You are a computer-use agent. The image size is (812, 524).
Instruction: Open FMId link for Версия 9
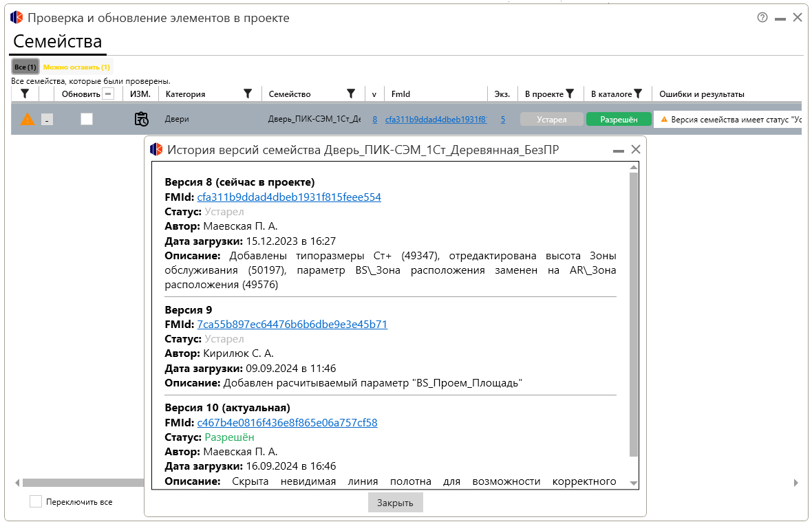292,325
